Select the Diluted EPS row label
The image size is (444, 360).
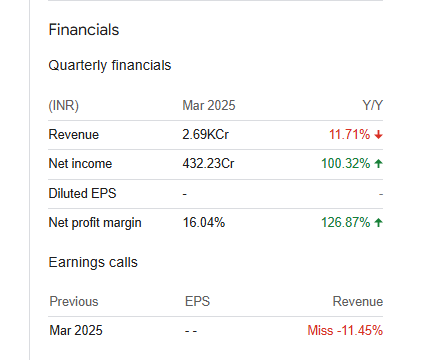point(82,193)
